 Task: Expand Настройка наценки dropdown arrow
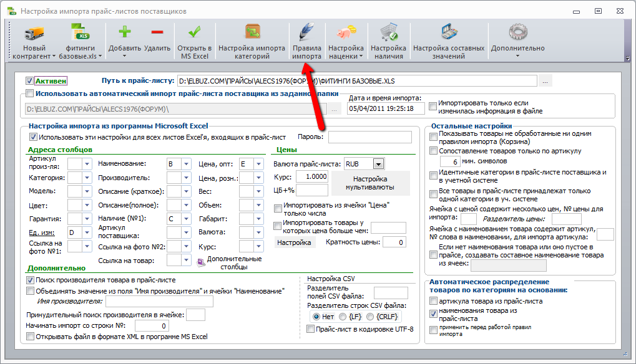(x=361, y=56)
